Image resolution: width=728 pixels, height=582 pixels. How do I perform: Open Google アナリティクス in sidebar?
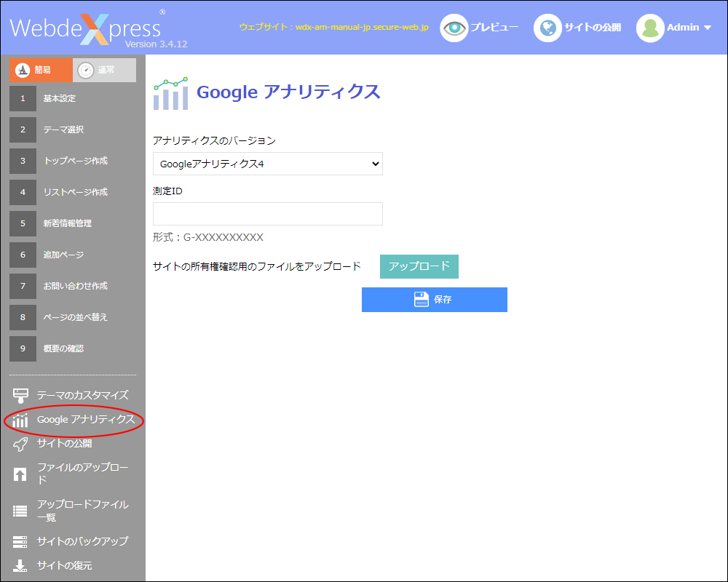point(86,420)
